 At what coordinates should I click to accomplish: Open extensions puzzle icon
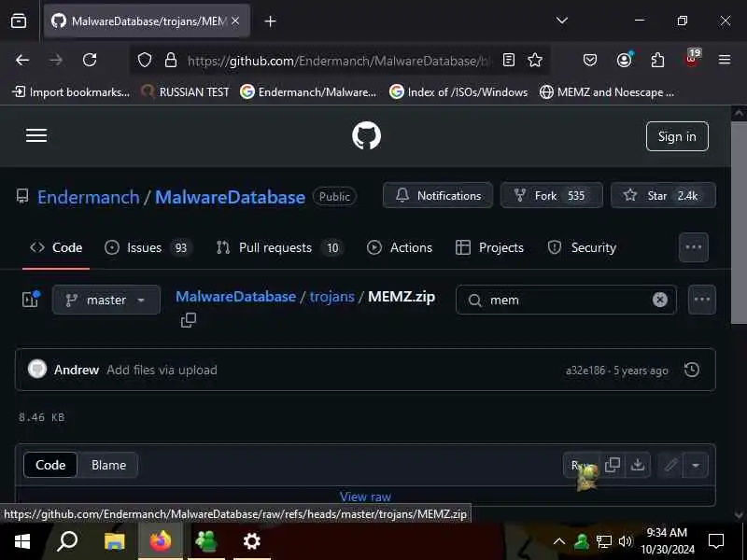(x=658, y=60)
